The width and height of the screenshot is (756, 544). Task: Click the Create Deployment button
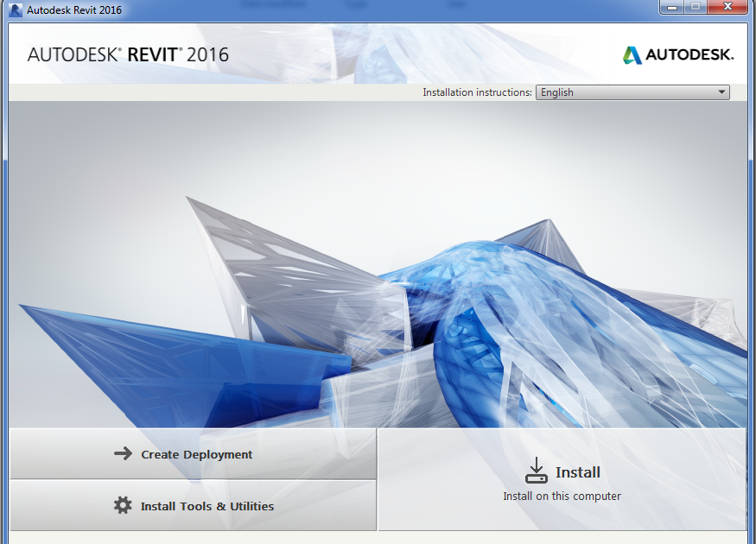193,454
